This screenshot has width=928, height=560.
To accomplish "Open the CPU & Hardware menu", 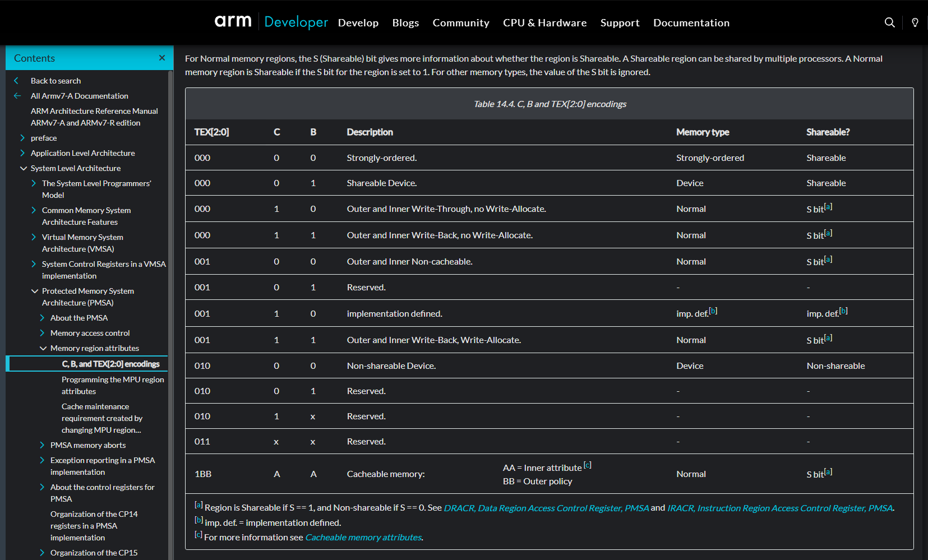I will (x=544, y=22).
